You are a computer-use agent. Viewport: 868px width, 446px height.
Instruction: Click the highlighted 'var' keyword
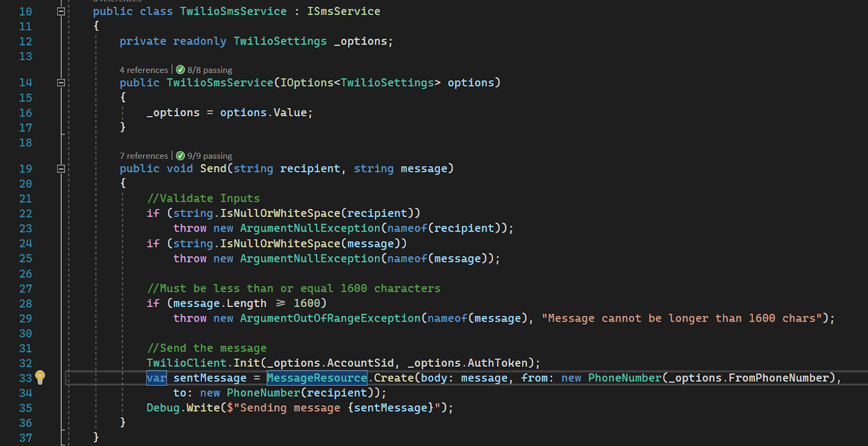[156, 378]
